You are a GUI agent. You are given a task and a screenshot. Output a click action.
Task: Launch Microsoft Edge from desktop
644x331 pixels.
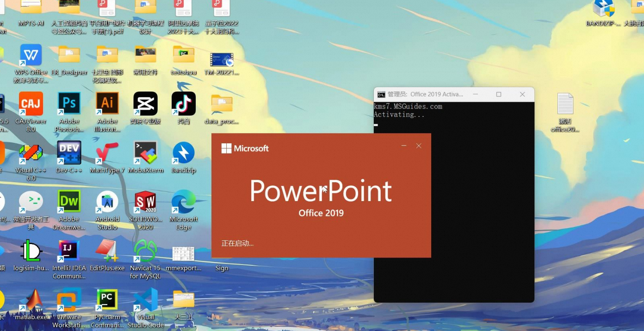(x=184, y=202)
